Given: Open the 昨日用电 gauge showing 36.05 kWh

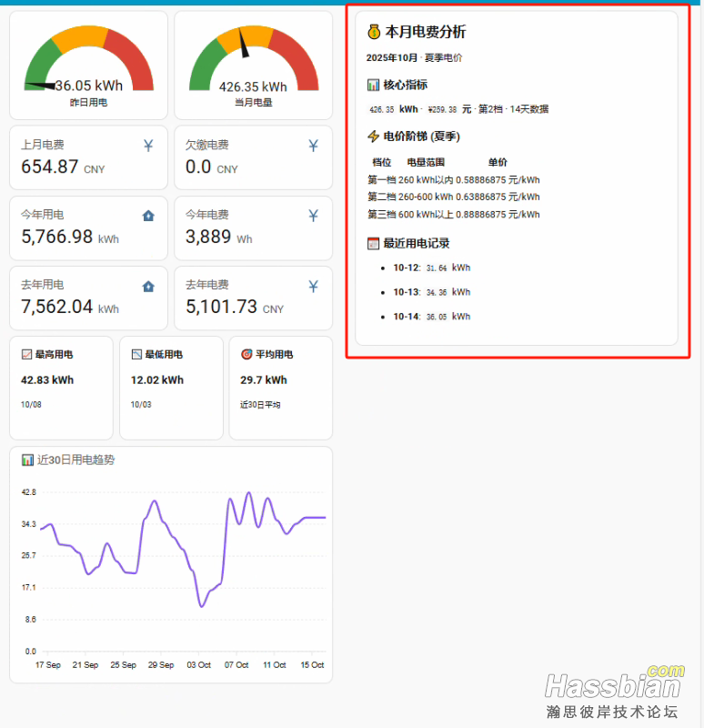Looking at the screenshot, I should point(88,66).
